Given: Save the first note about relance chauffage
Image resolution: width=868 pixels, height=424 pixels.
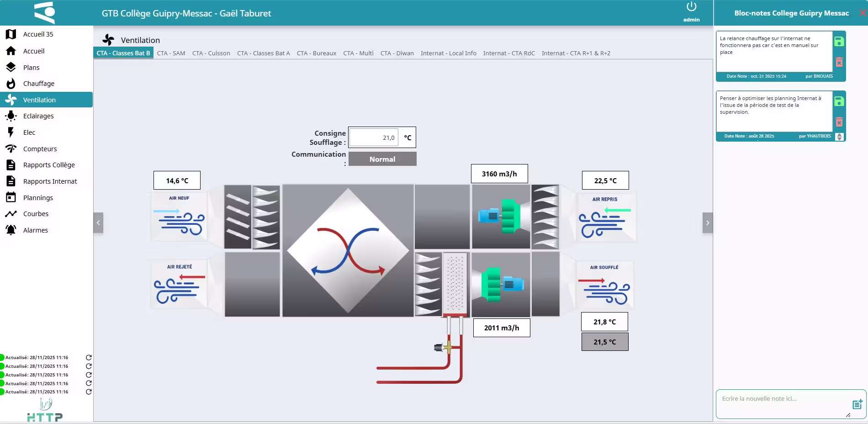Looking at the screenshot, I should 839,42.
